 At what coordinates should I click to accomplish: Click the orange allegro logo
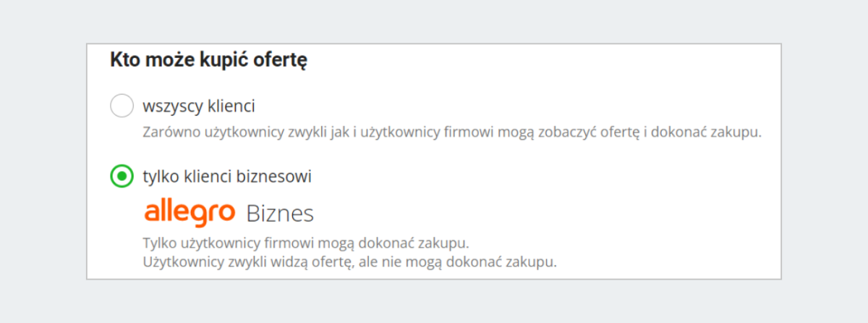tap(190, 213)
